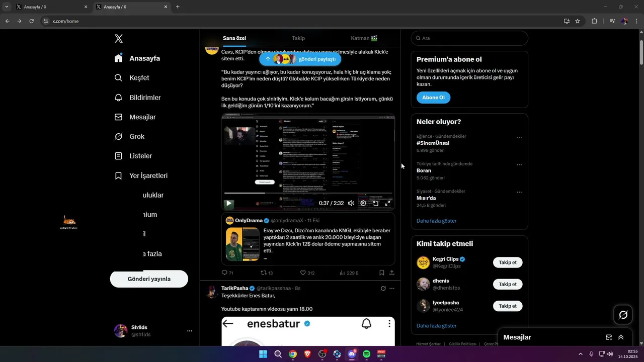The image size is (644, 362).
Task: Reload the page
Action: coord(32,21)
